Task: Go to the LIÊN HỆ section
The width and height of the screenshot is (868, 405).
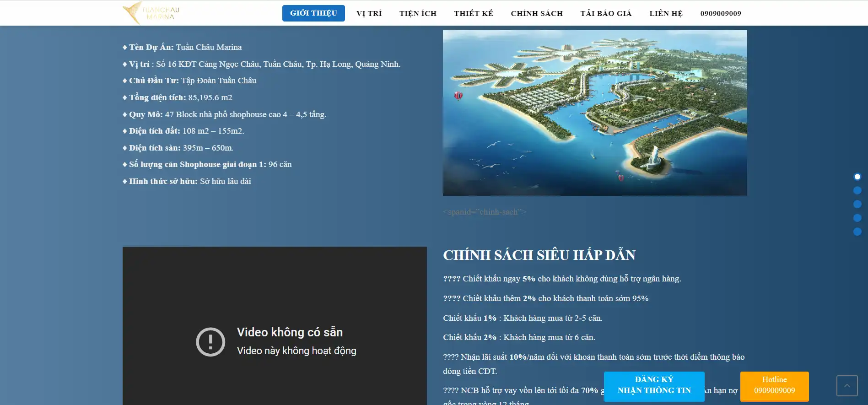Action: [666, 13]
